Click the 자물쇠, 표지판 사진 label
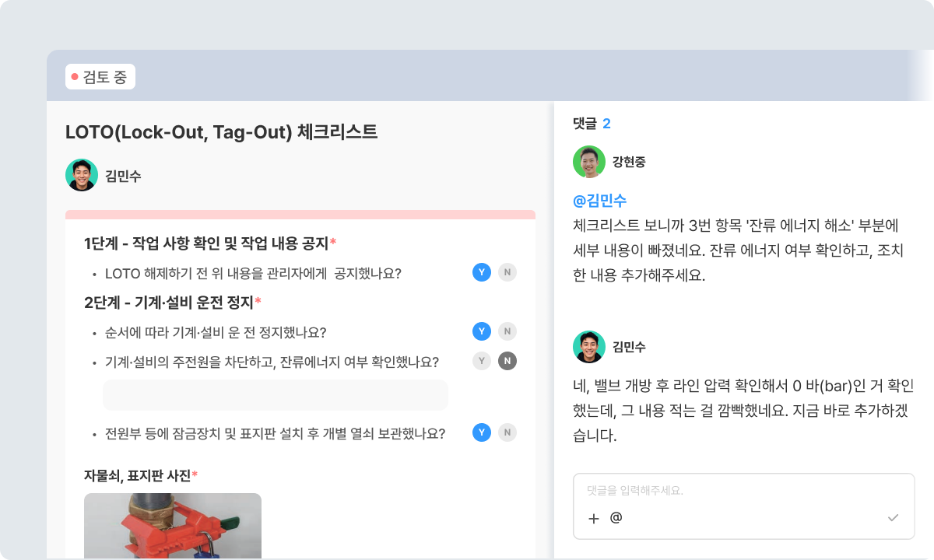This screenshot has width=934, height=560. click(141, 475)
